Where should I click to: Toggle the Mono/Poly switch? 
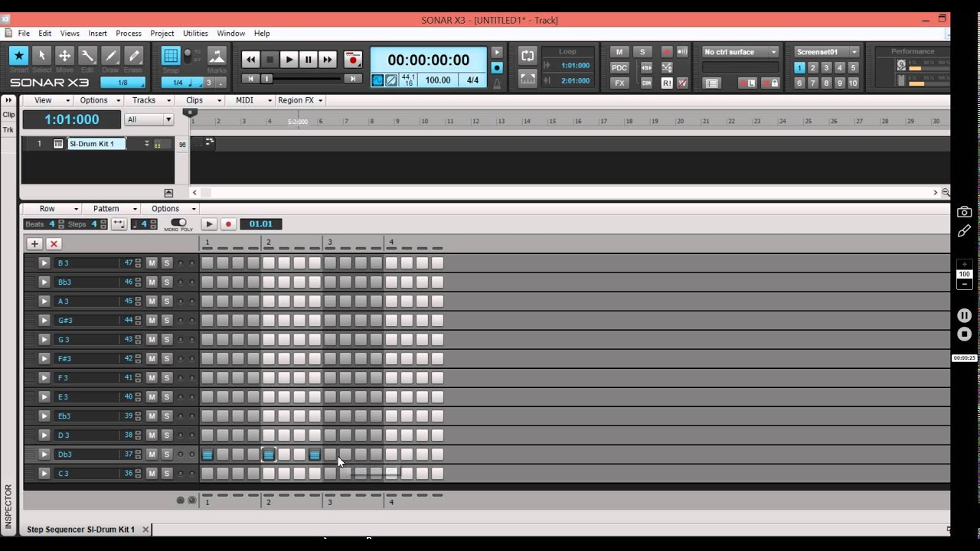click(178, 223)
